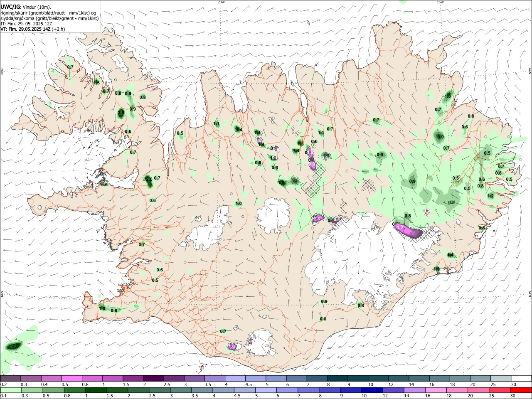Click the '2.6' precipitation value in west Iceland
Image resolution: width=532 pixels, height=399 pixels.
(x=149, y=179)
